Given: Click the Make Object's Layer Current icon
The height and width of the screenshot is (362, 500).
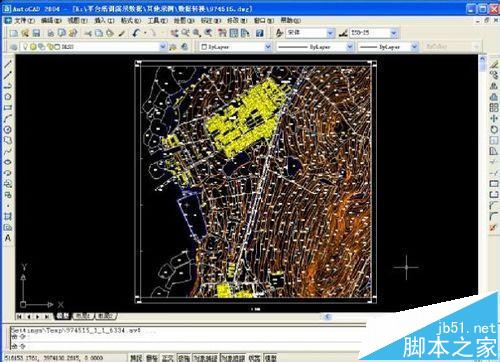Looking at the screenshot, I should (x=173, y=47).
